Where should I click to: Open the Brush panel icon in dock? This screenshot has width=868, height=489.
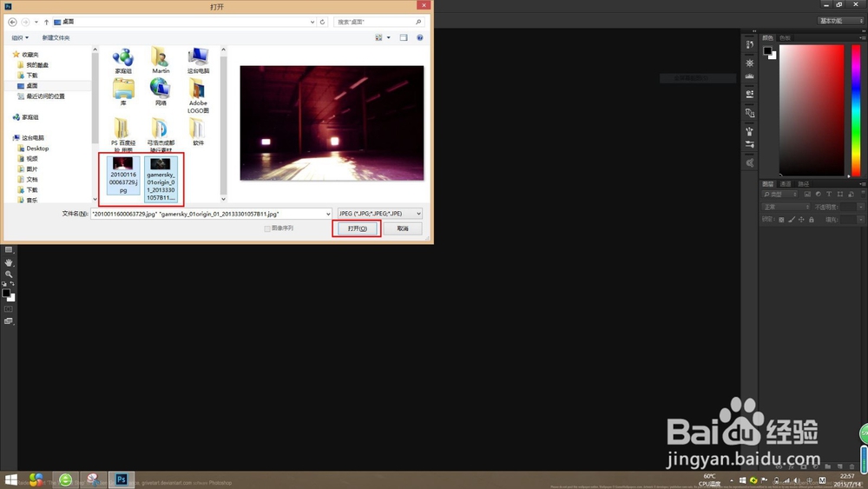point(750,131)
